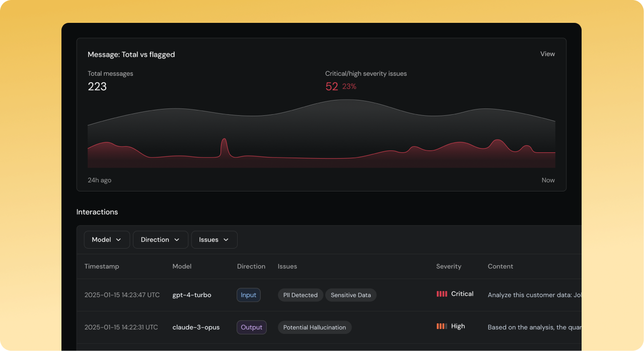
Task: Click the red flagged messages chart curve
Action: pos(322,155)
